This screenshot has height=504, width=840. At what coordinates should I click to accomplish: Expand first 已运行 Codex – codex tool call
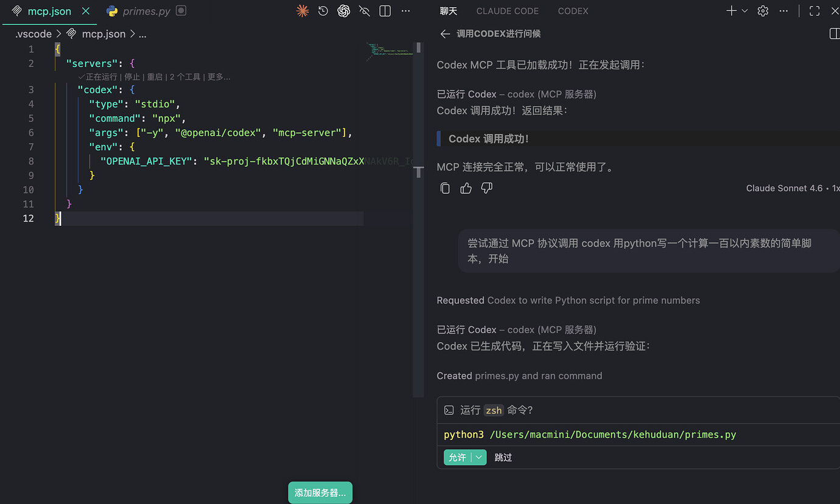pos(516,94)
